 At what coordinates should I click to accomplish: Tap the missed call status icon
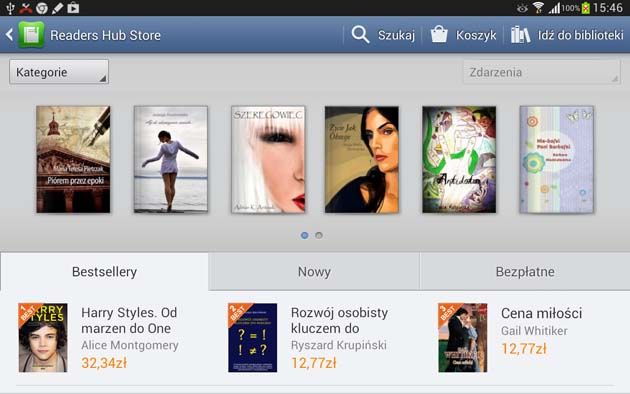pyautogui.click(x=26, y=8)
